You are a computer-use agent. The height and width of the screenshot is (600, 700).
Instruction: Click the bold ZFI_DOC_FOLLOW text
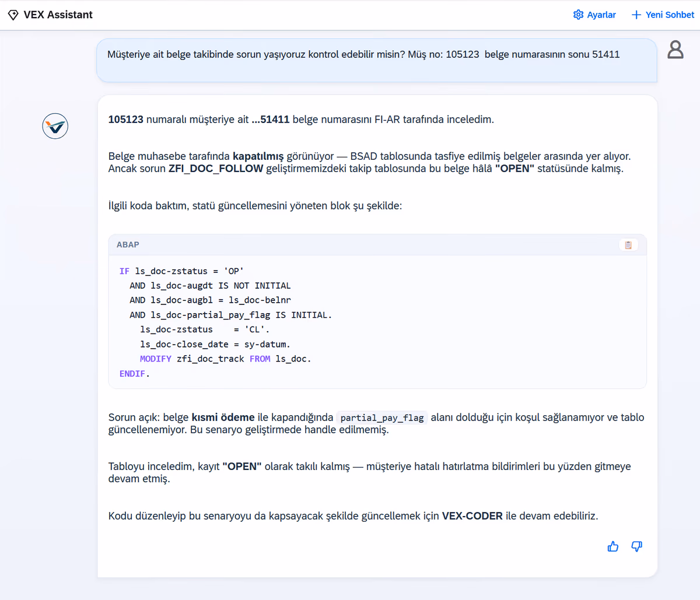(215, 169)
